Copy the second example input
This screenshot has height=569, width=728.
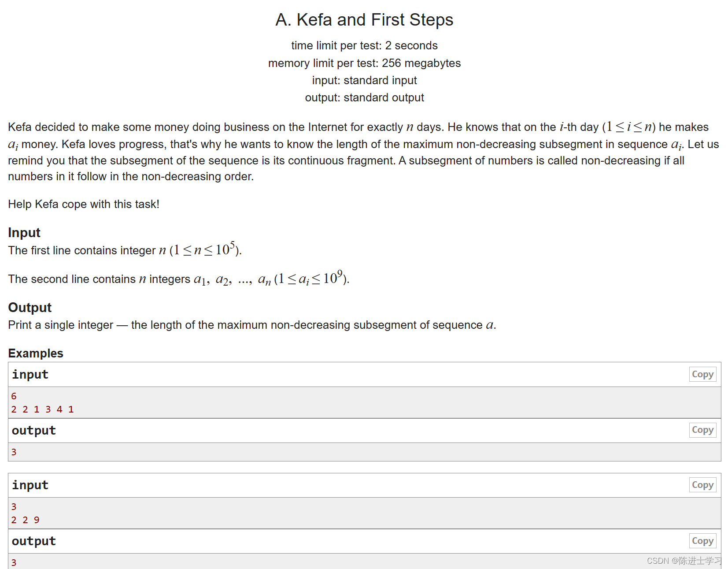[702, 485]
